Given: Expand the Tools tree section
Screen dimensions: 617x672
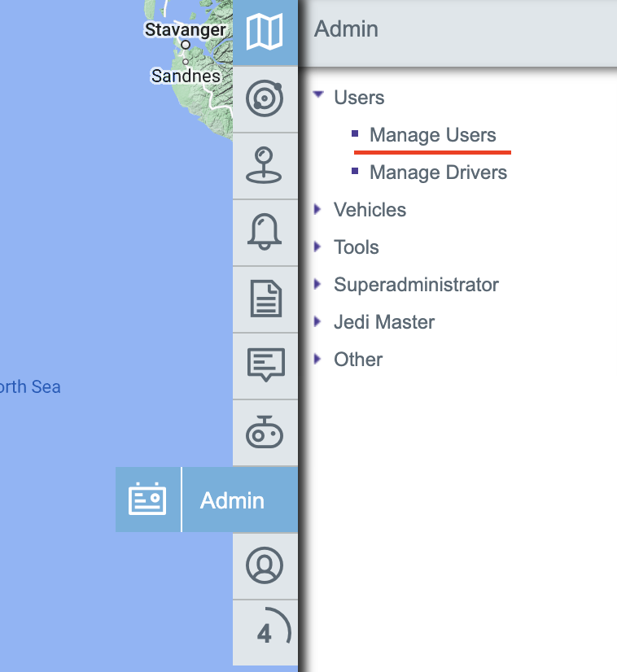Looking at the screenshot, I should pos(317,247).
